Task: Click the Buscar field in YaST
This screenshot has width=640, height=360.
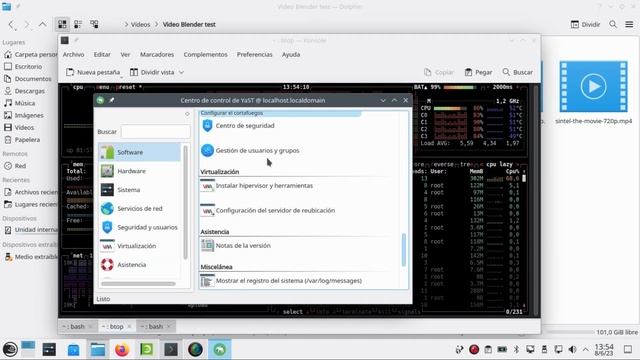Action: (155, 132)
